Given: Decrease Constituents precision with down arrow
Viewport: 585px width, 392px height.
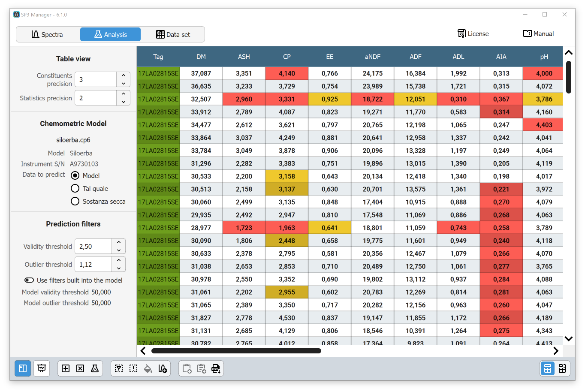Looking at the screenshot, I should coord(124,84).
